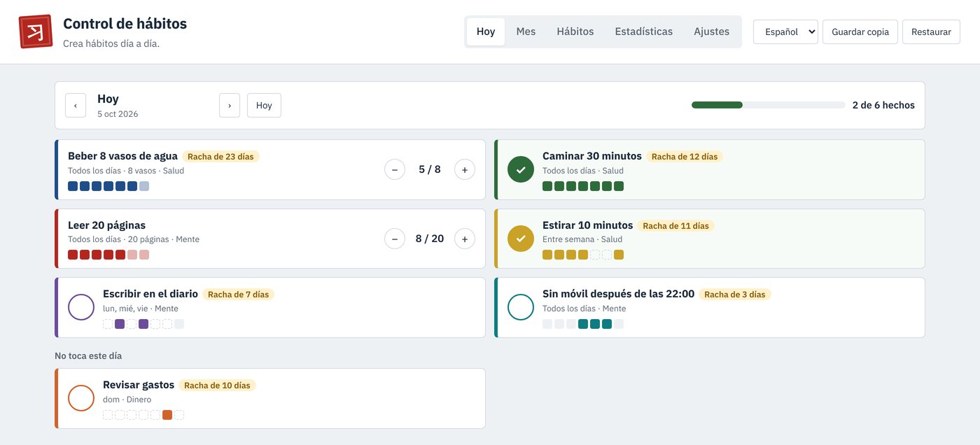Uncheck the Caminar 30 minutos habit
This screenshot has height=445, width=980.
521,169
